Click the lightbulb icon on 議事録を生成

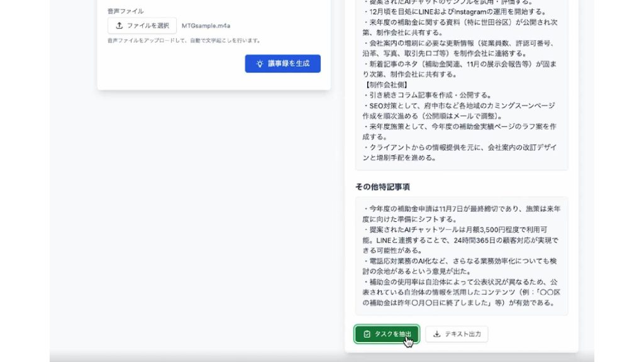259,63
